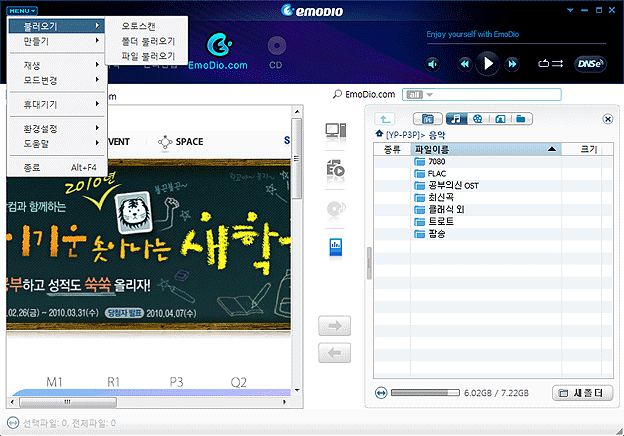Click the device storage capacity bar

tap(425, 393)
